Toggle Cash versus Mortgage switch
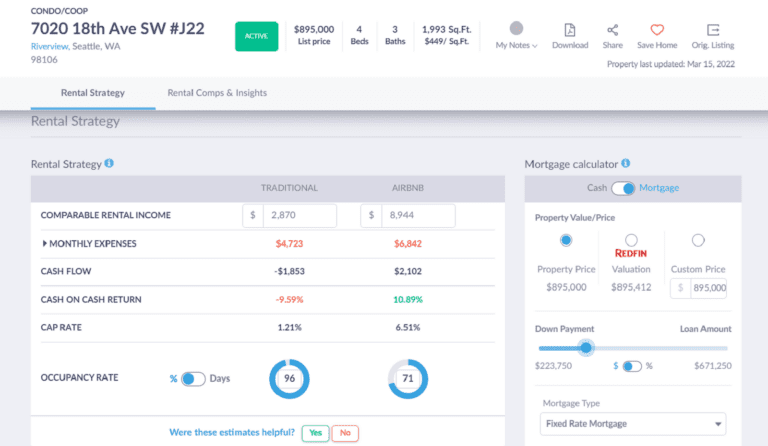 coord(623,188)
